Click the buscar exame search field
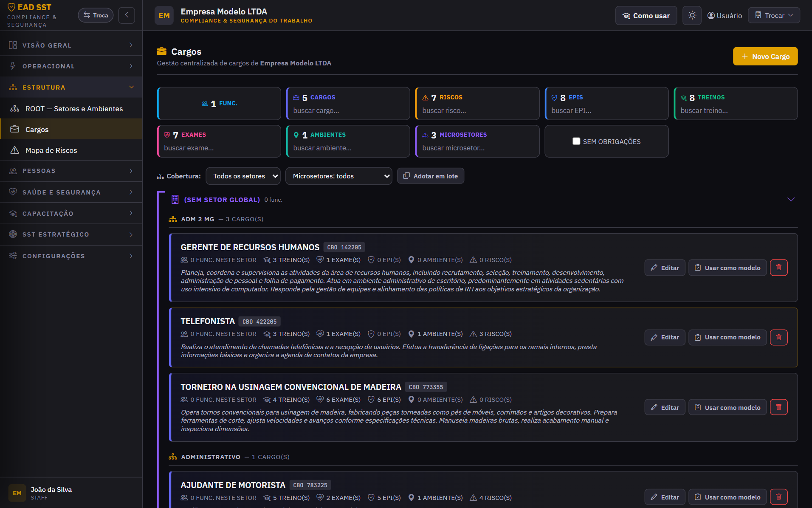The height and width of the screenshot is (508, 812). coord(219,148)
